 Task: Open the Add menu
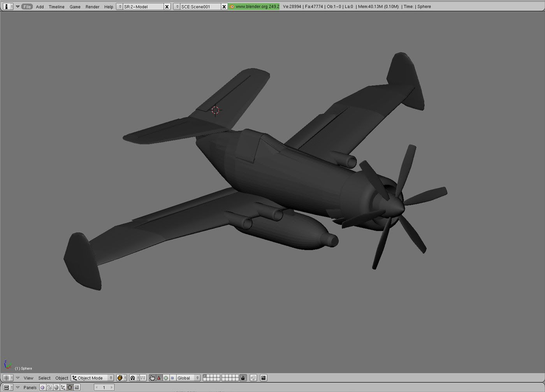point(40,7)
